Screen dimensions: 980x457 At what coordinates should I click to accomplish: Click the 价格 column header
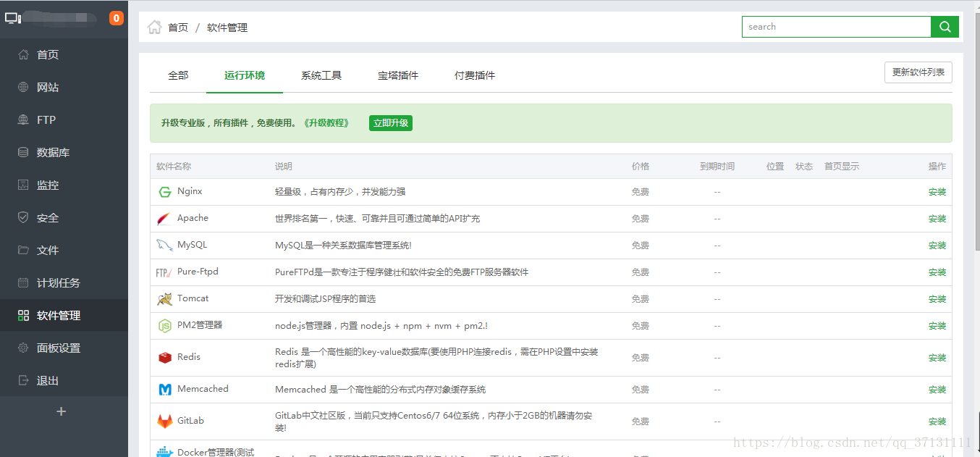click(641, 167)
